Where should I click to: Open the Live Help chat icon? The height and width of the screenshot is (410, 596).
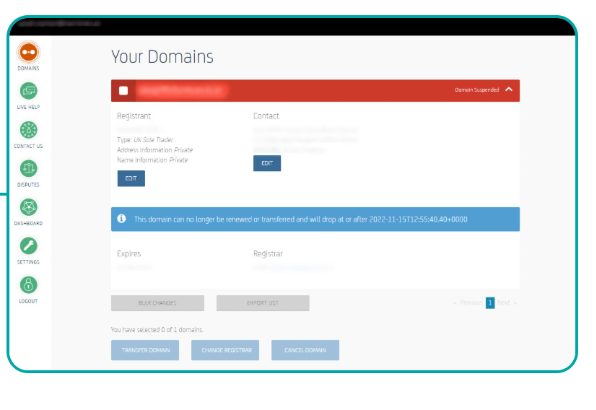(x=29, y=91)
